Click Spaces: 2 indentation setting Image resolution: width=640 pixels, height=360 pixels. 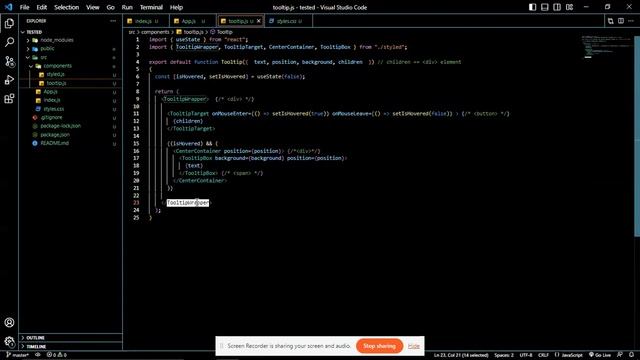tap(504, 355)
